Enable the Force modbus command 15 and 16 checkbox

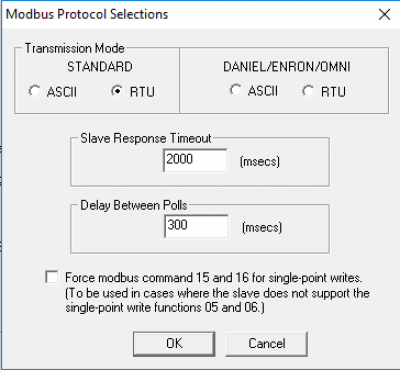(x=52, y=277)
